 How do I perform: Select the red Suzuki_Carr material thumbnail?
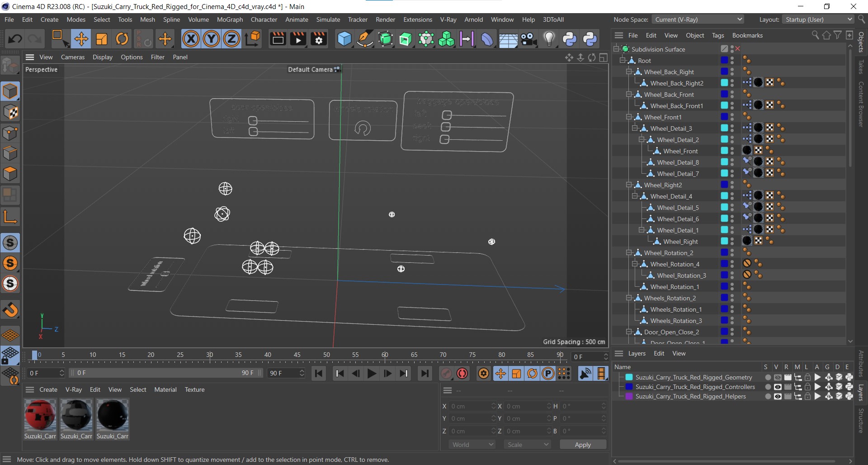[x=40, y=415]
